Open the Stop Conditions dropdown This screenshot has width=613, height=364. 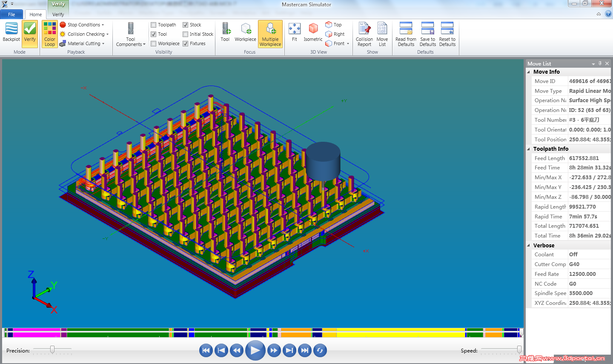82,25
